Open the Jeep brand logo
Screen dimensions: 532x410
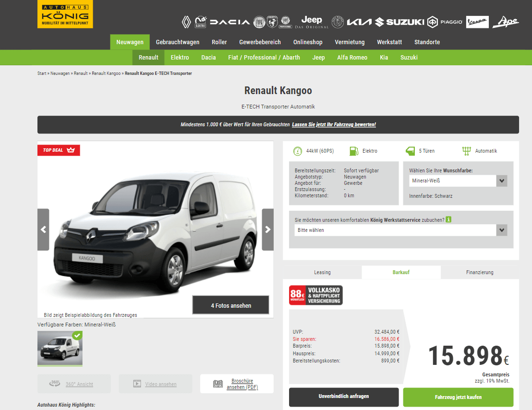click(x=312, y=22)
